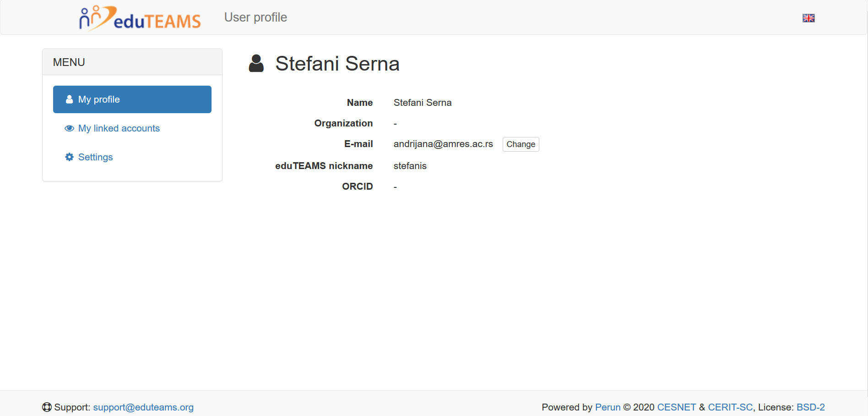Click the User profile header title

click(255, 17)
